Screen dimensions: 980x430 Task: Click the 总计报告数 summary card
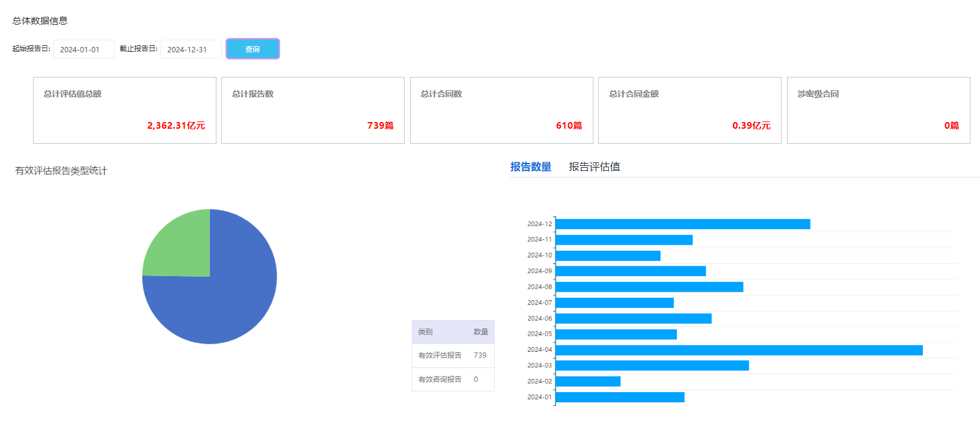tap(313, 110)
